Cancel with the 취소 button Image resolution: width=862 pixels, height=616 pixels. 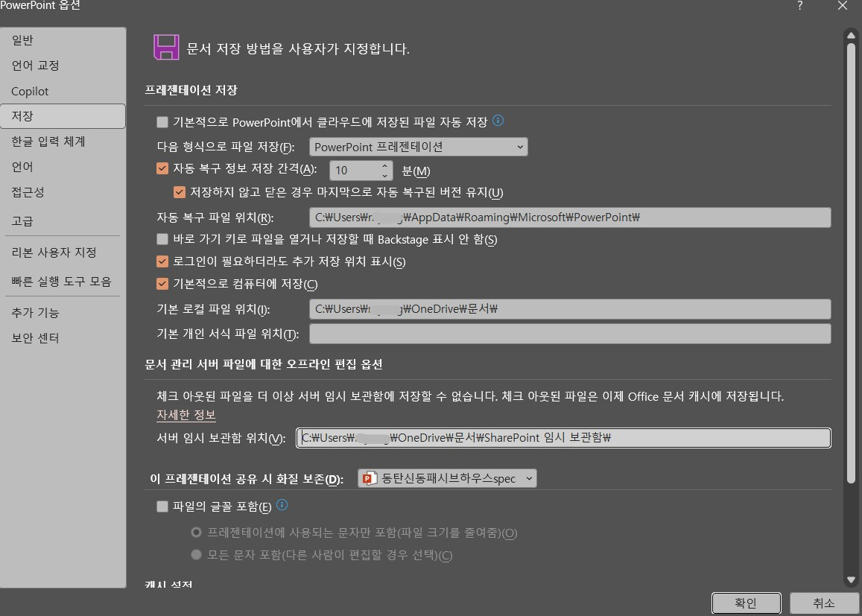click(x=823, y=603)
